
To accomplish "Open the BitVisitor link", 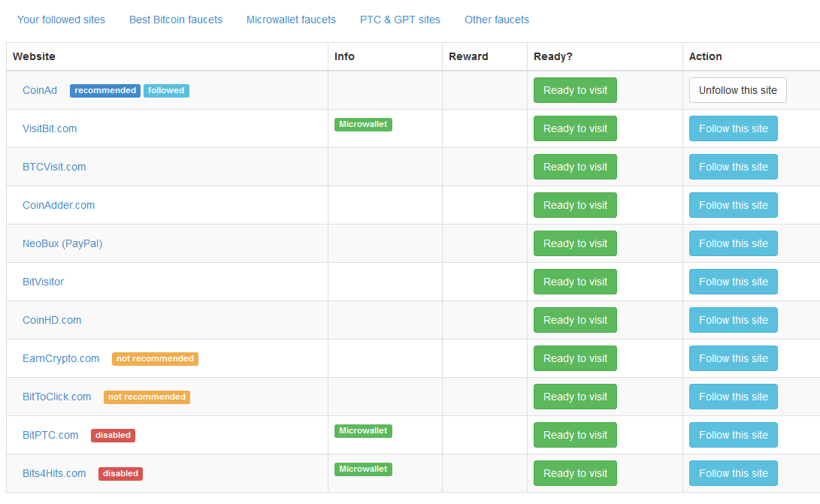I will click(x=43, y=282).
